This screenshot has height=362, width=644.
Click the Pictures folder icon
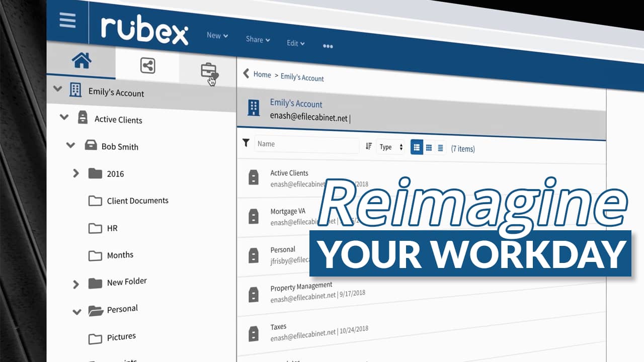click(x=95, y=339)
